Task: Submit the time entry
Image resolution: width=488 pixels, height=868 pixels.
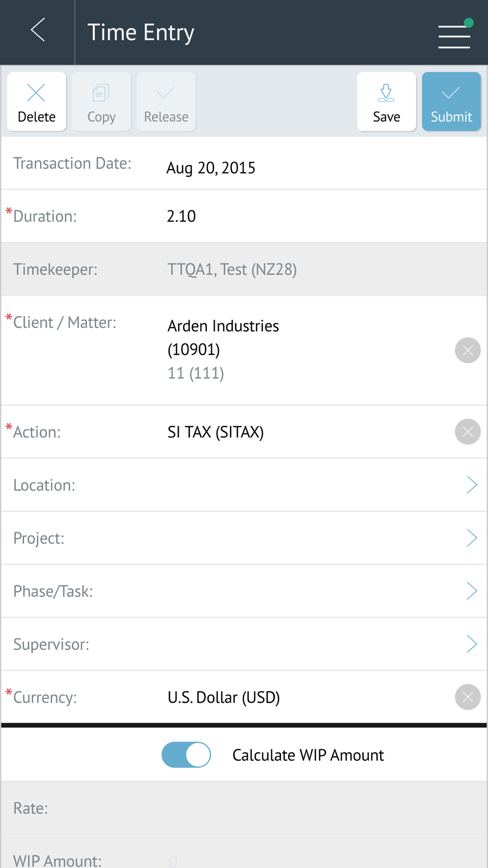Action: coord(451,102)
